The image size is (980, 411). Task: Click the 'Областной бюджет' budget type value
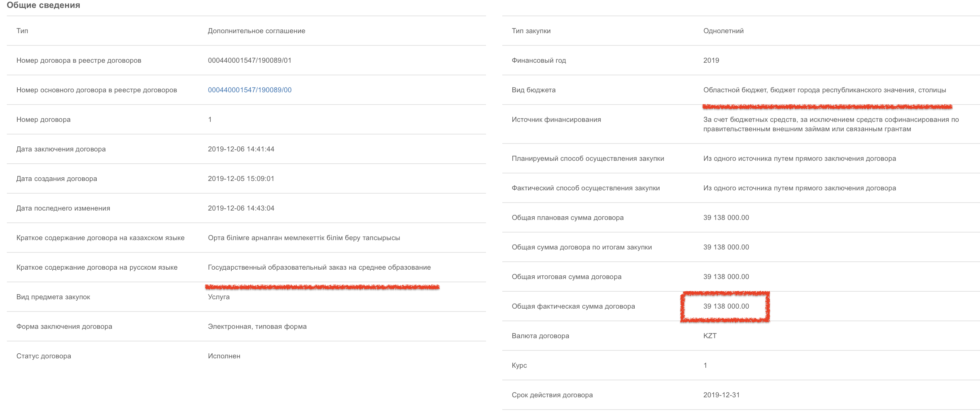click(x=824, y=90)
